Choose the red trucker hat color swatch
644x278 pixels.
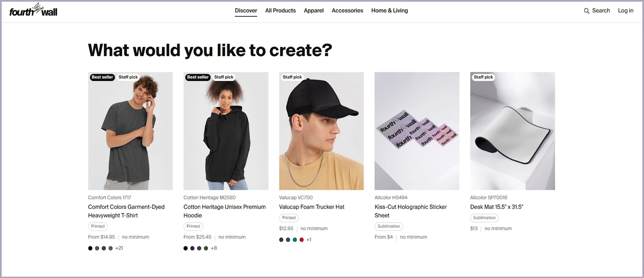pyautogui.click(x=301, y=240)
